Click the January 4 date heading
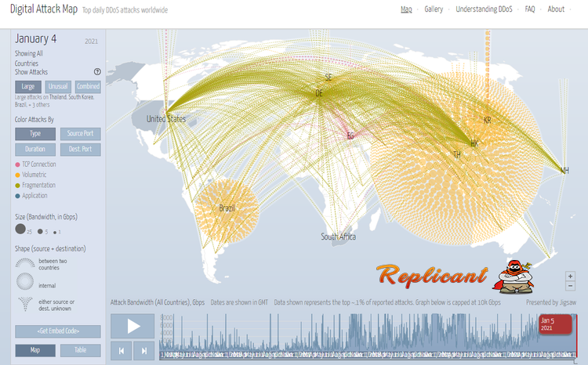 coord(35,38)
